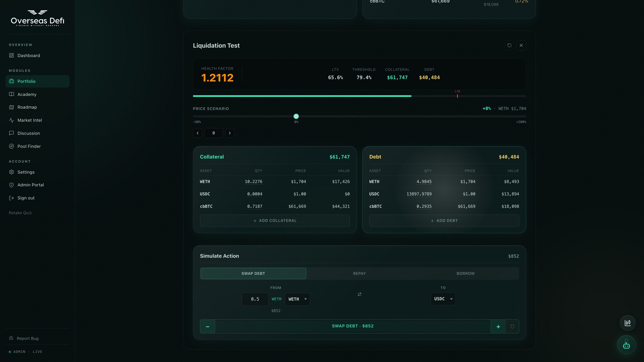Select the Borrow tab
Image resolution: width=644 pixels, height=362 pixels.
pyautogui.click(x=466, y=274)
